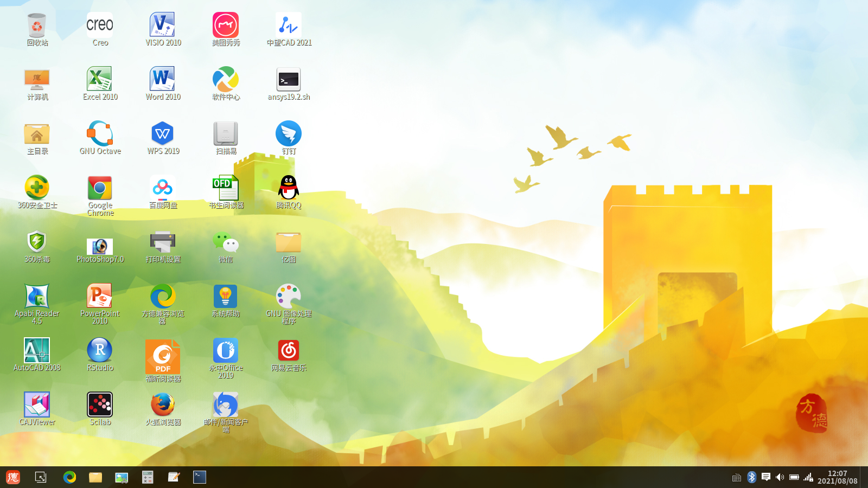Open the OFD 书生阅读器 icon

226,188
